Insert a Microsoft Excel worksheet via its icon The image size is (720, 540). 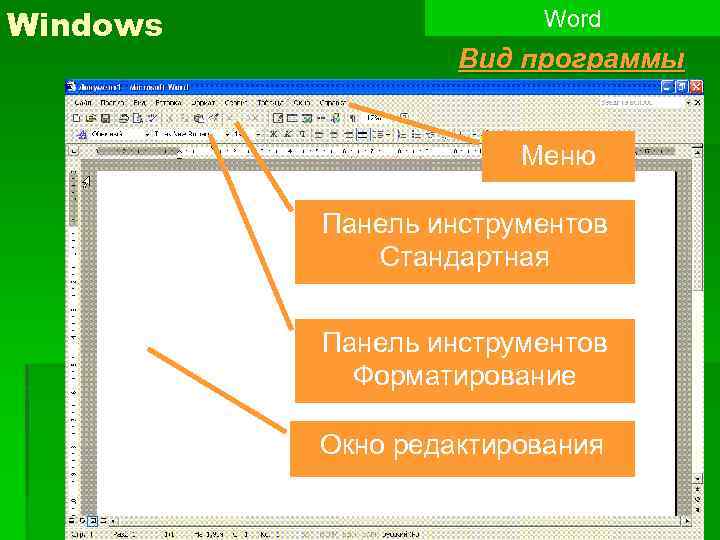click(x=307, y=118)
